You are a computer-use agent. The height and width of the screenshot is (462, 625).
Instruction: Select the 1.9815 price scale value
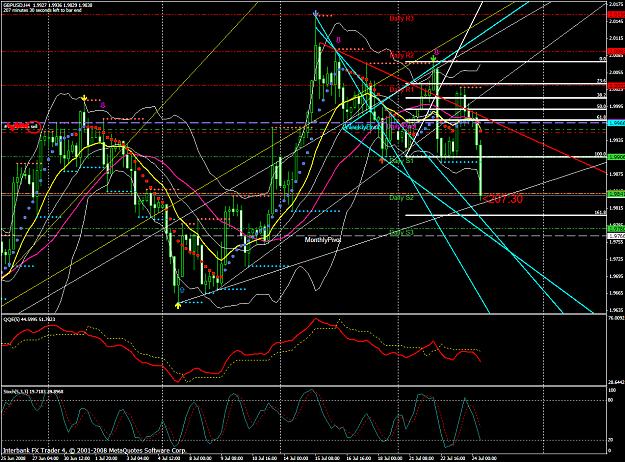coord(616,208)
